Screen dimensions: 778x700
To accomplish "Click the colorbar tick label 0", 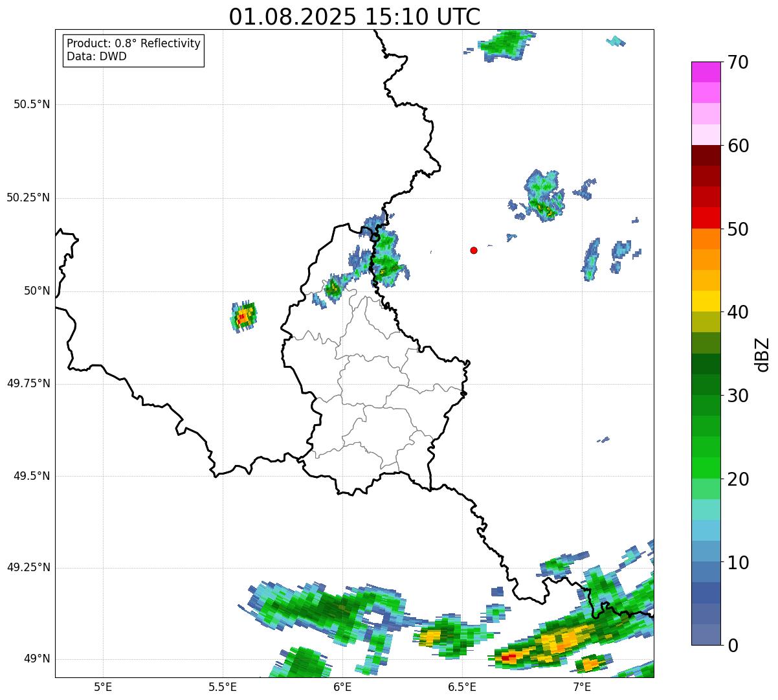I will coord(733,646).
